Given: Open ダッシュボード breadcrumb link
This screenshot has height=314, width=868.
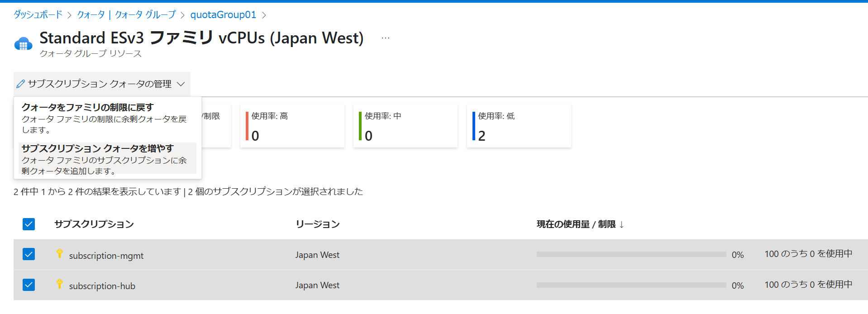Looking at the screenshot, I should click(38, 15).
